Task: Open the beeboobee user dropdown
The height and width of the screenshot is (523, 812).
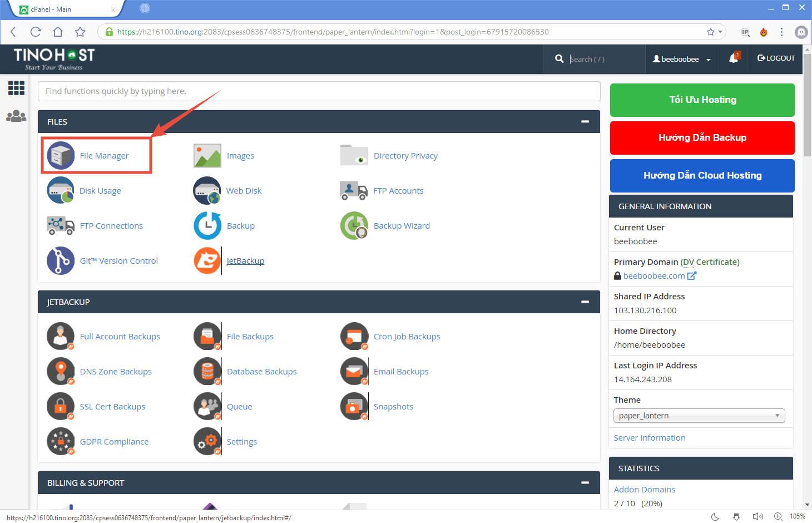Action: (682, 59)
